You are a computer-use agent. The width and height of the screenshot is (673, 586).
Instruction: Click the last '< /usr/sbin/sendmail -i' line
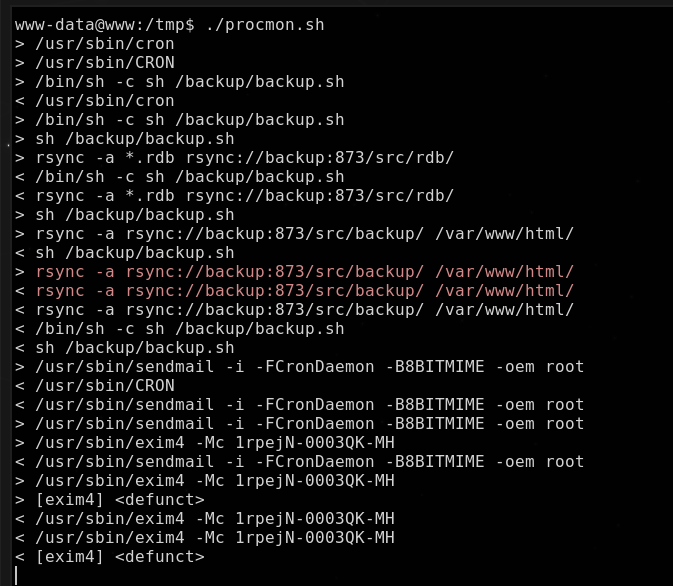click(x=300, y=462)
